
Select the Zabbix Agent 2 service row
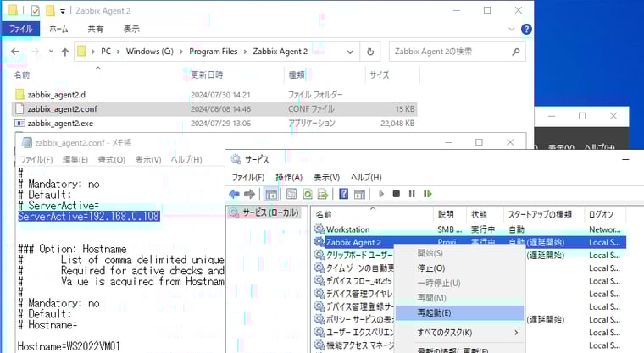click(x=469, y=242)
